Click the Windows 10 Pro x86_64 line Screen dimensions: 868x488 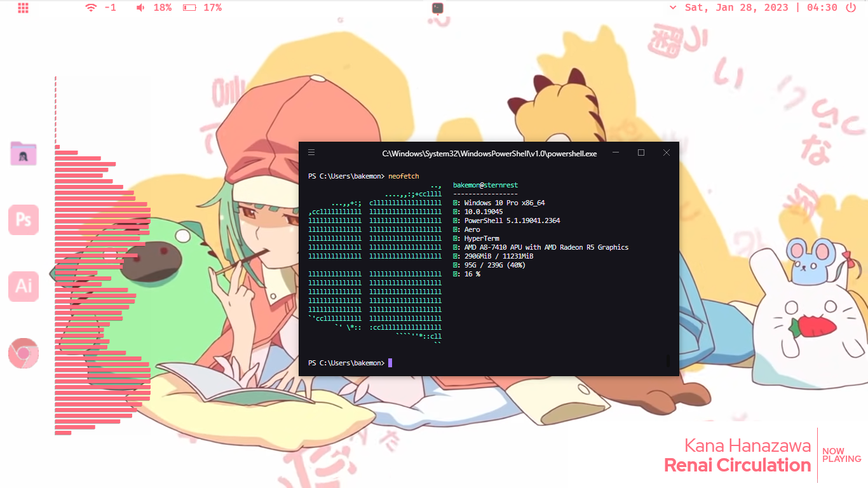(x=499, y=203)
